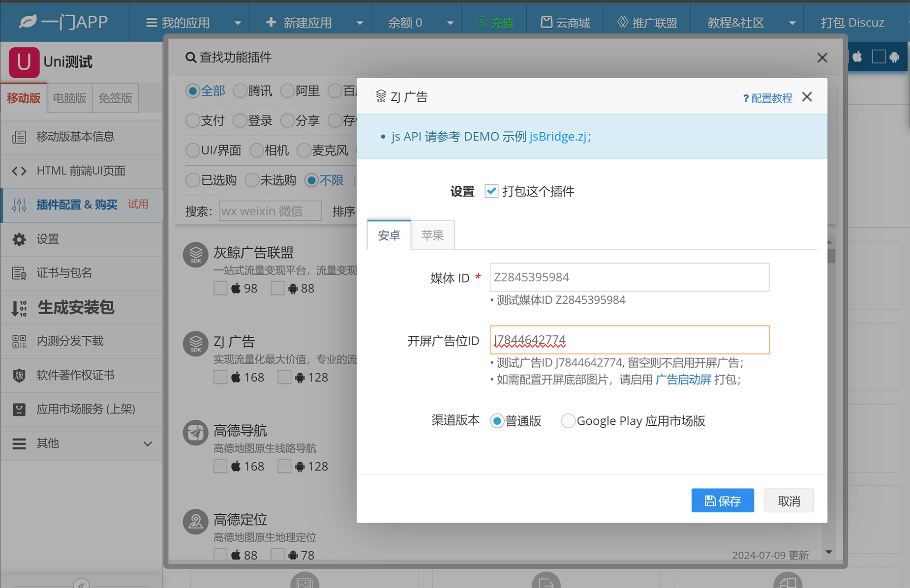Close the ZJ 广告 dialog

[807, 97]
